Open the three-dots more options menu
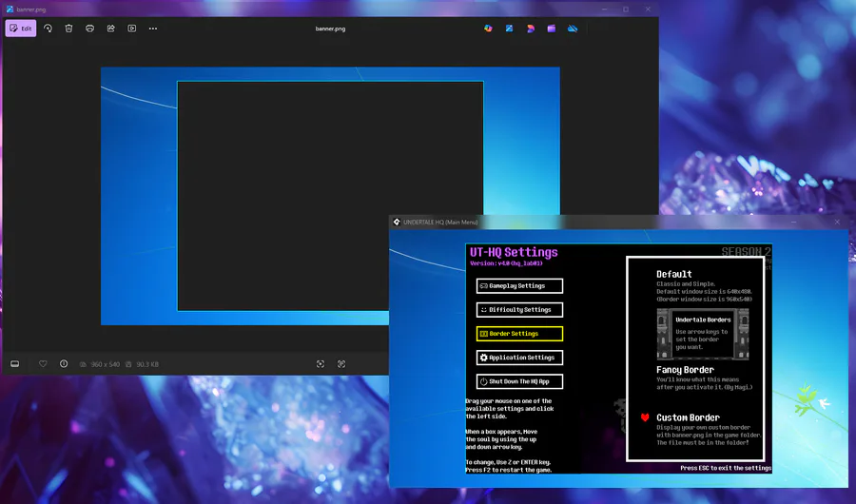Viewport: 856px width, 504px height. (x=153, y=29)
